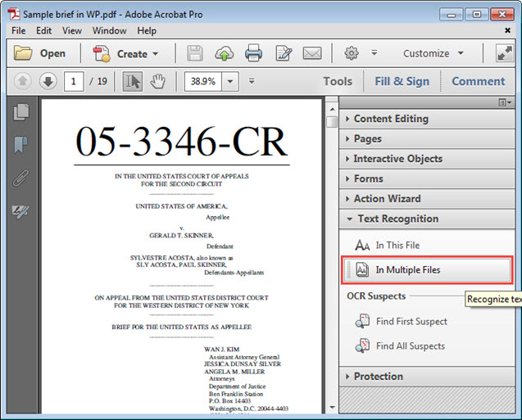Open the zoom percentage dropdown
The image size is (522, 420).
pyautogui.click(x=230, y=81)
